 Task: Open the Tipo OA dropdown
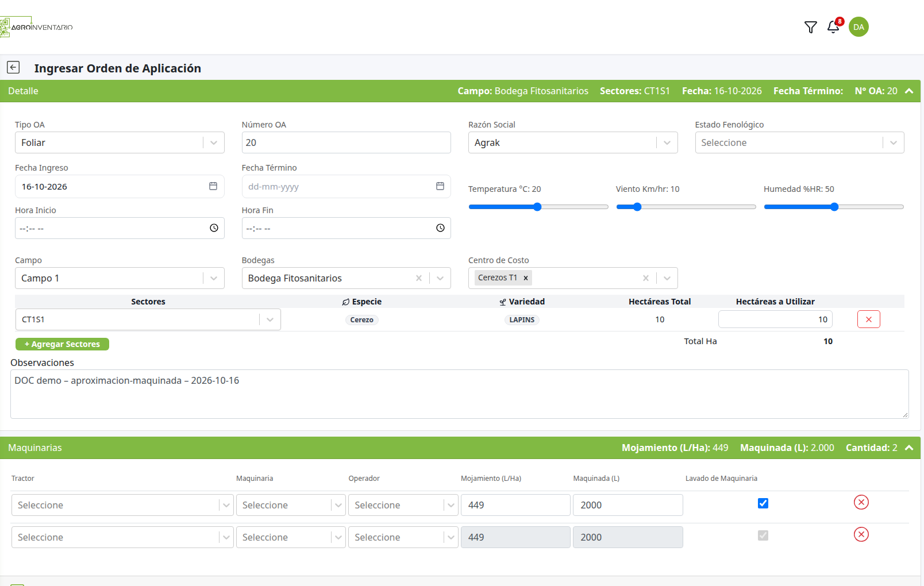(120, 142)
